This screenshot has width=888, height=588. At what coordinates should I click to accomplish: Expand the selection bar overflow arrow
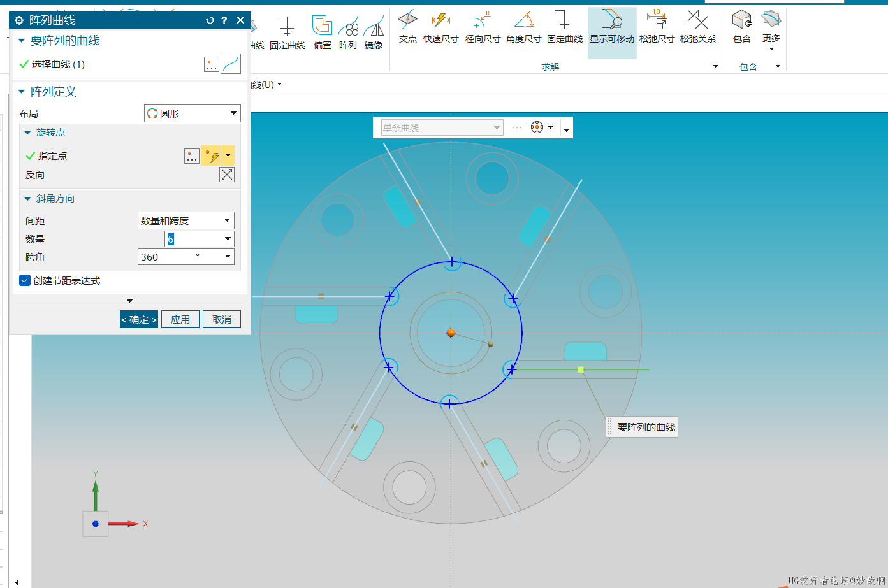click(566, 130)
